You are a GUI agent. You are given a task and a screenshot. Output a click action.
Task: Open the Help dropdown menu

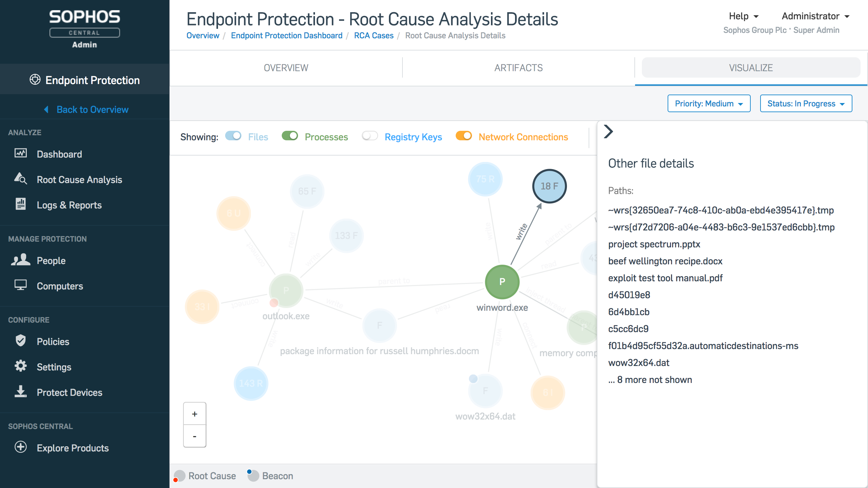coord(744,16)
